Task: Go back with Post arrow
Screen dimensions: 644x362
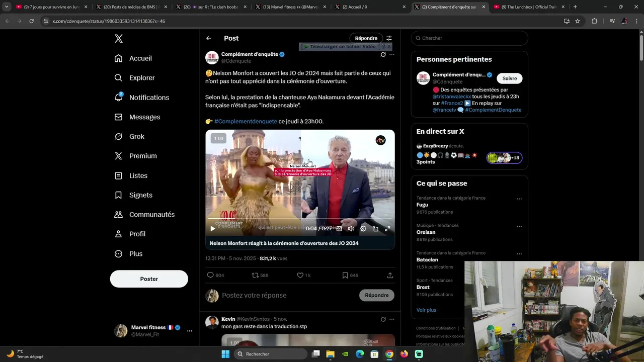Action: point(208,38)
